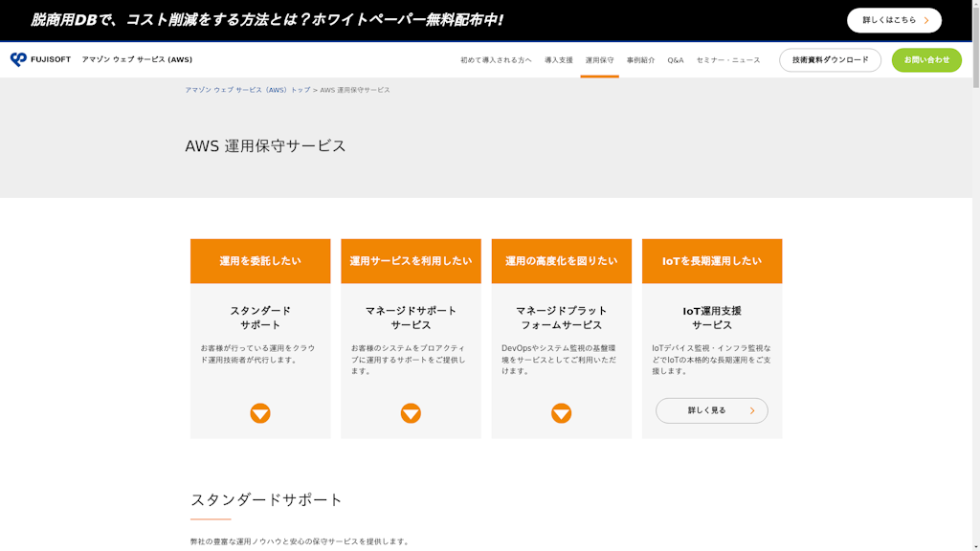Open the セミナー・ニュース menu item
Viewport: 980px width, 551px height.
click(727, 60)
